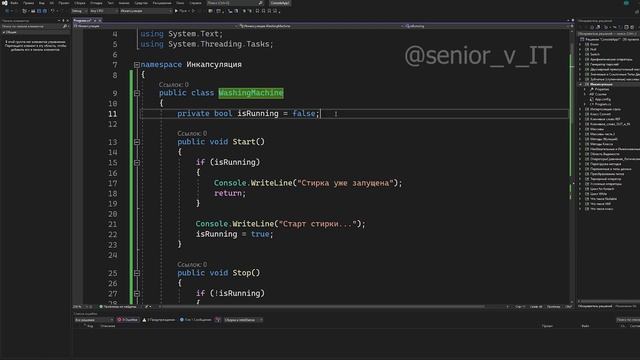The width and height of the screenshot is (640, 360).
Task: Click references link above Stop() method
Action: (x=192, y=264)
